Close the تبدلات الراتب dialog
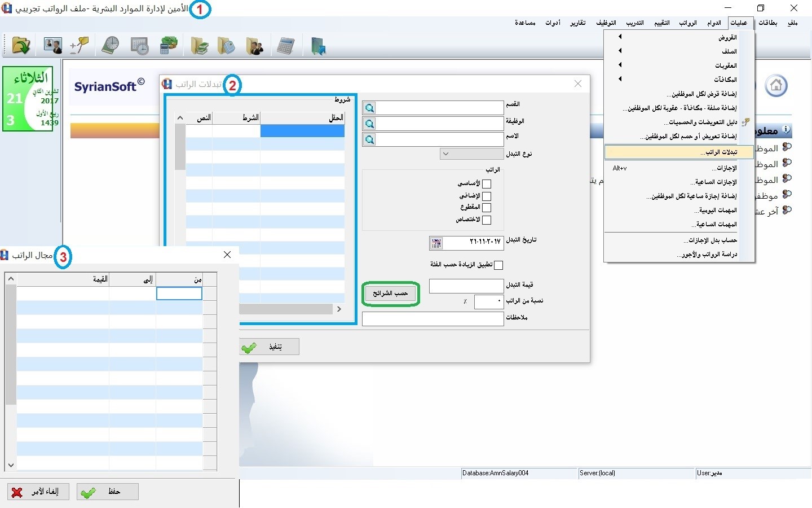Screen dimensions: 812x508 (x=578, y=84)
